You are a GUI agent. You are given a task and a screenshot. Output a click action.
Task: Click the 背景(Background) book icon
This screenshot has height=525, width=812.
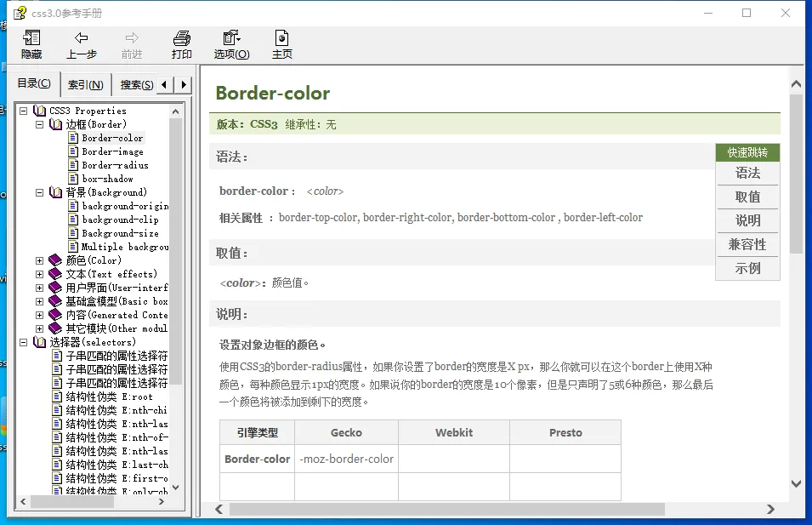(55, 192)
